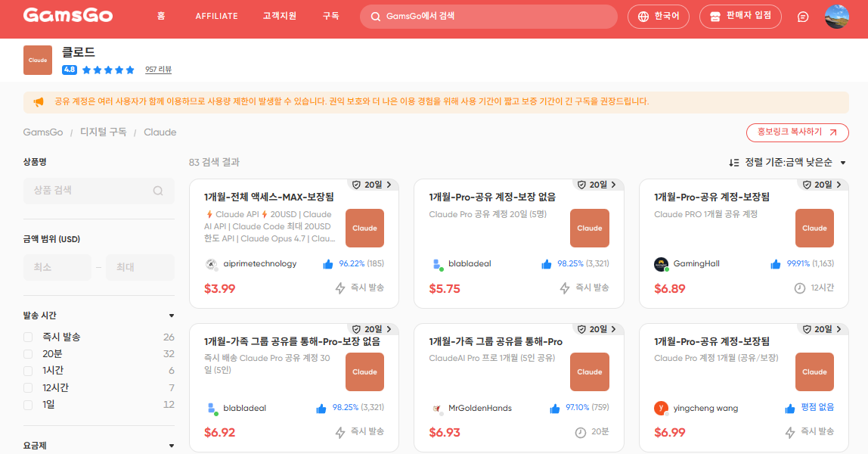868x454 pixels.
Task: Open listing 1개월-가족 그룹 공유를 통해-Pro
Action: (x=495, y=341)
